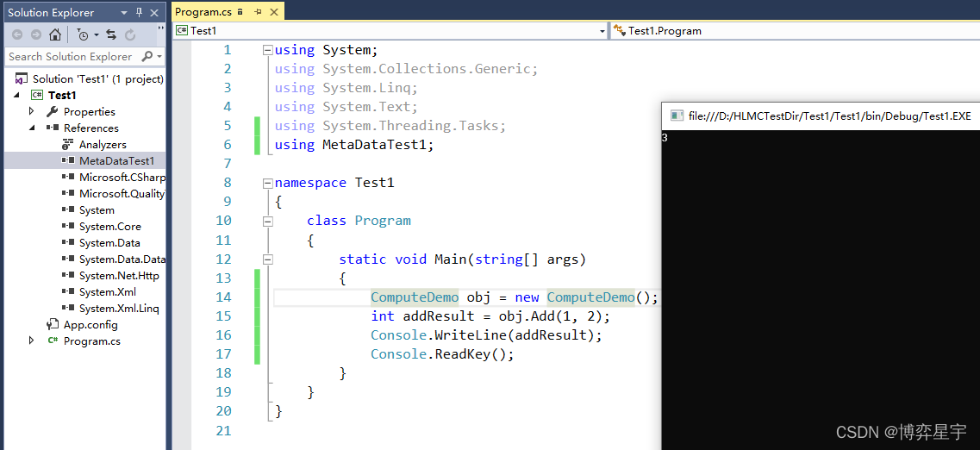Collapse the using directives code block
980x450 pixels.
(267, 50)
